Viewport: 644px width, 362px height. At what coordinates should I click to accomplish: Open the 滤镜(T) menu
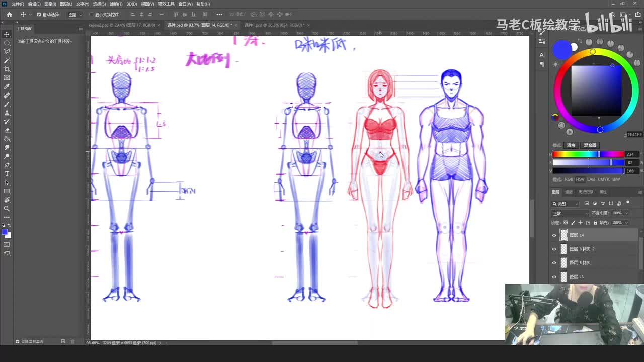[116, 4]
